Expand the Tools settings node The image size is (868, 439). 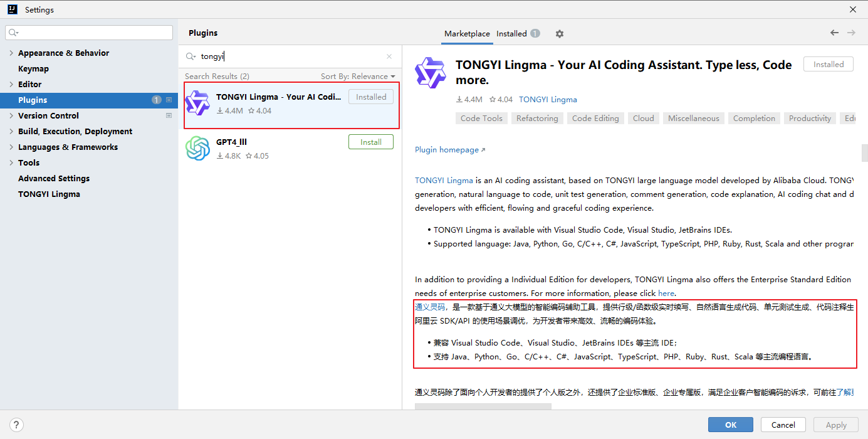tap(11, 163)
